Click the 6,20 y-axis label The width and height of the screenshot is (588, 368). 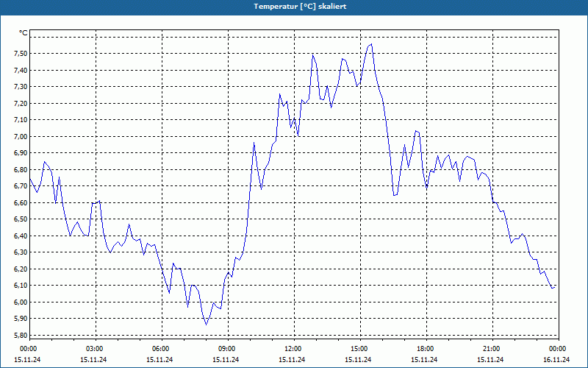coord(21,269)
